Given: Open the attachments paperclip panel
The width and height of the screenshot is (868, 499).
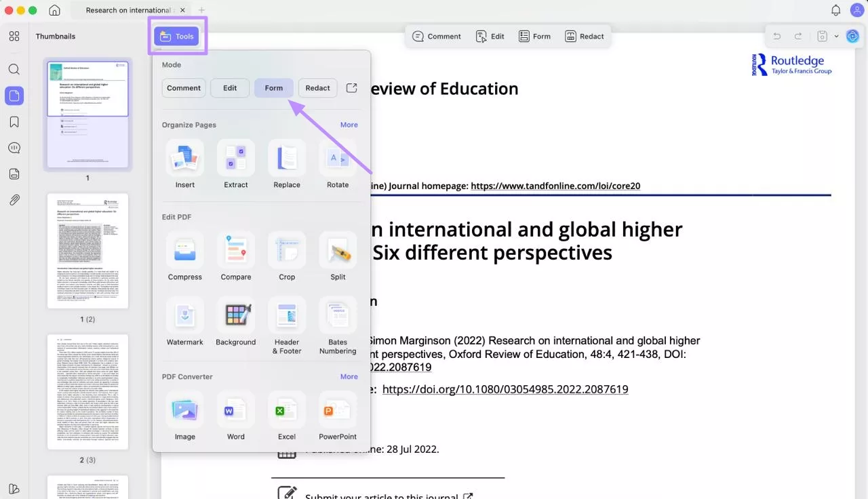Looking at the screenshot, I should 14,200.
